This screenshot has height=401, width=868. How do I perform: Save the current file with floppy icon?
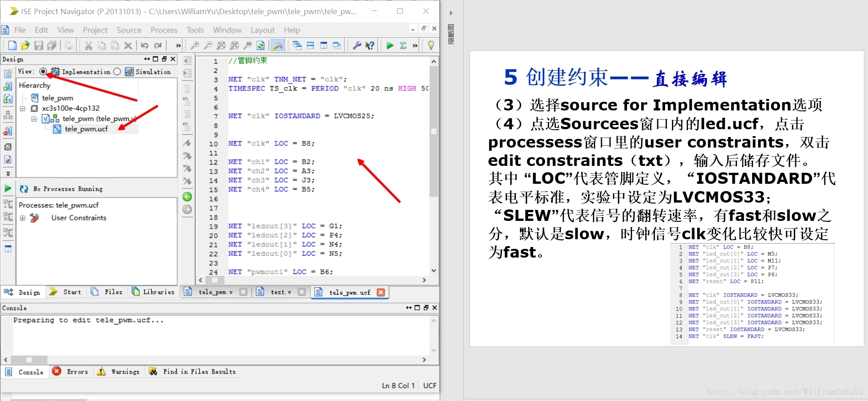click(38, 45)
